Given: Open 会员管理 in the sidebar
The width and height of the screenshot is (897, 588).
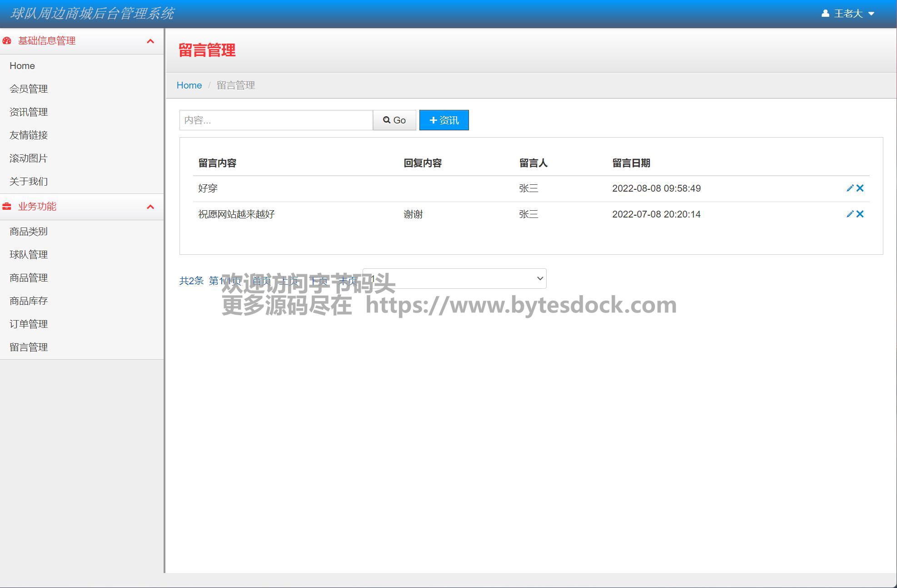Looking at the screenshot, I should pyautogui.click(x=29, y=89).
